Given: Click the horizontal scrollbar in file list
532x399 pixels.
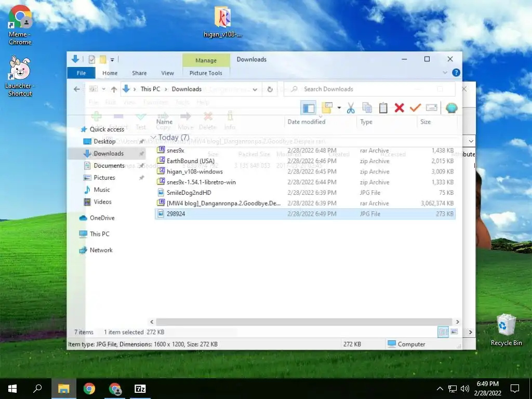Looking at the screenshot, I should tap(304, 322).
